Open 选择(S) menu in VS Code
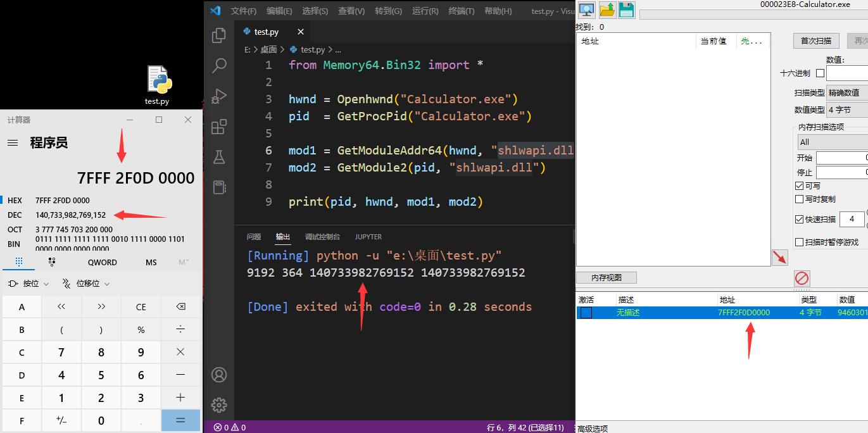 [315, 11]
